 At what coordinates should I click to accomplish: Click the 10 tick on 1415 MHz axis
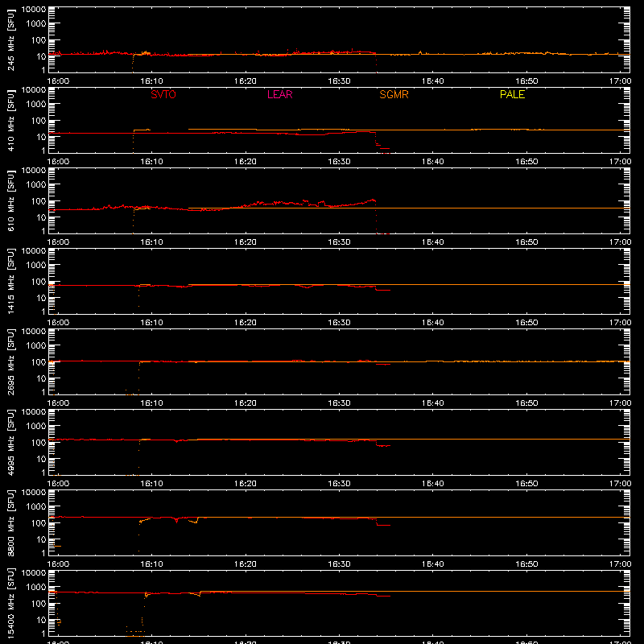[x=41, y=298]
